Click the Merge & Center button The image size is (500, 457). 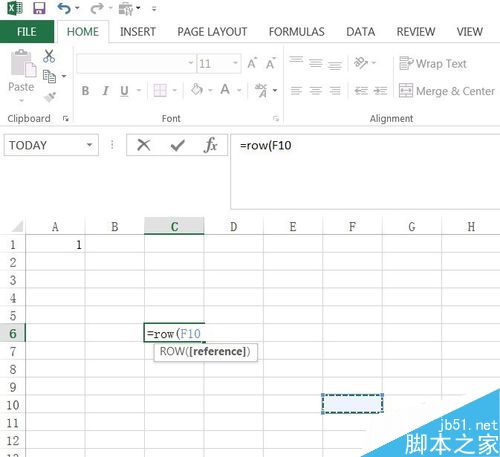coord(447,91)
